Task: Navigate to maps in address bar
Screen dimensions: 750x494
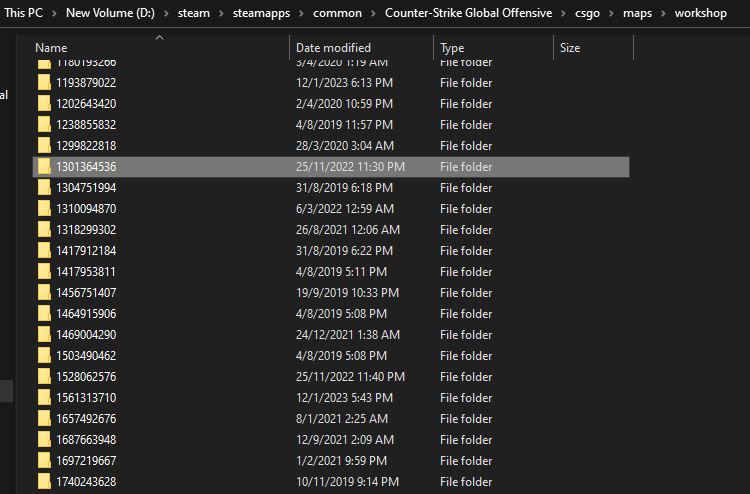Action: coord(636,13)
